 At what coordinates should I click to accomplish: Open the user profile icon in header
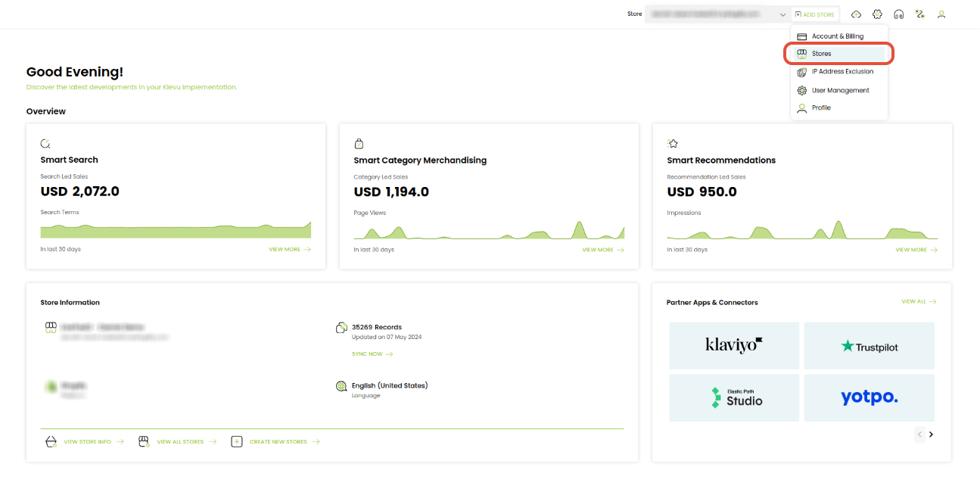[x=941, y=14]
